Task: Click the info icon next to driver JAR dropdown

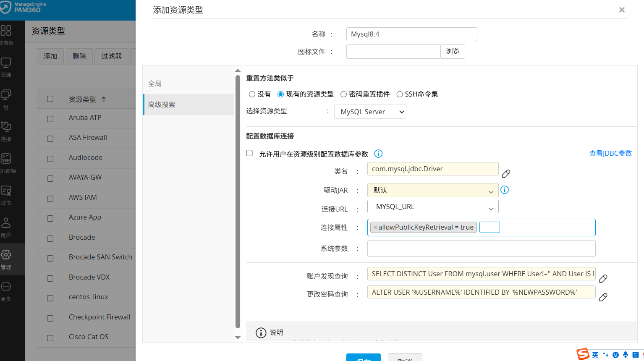Action: pyautogui.click(x=505, y=190)
